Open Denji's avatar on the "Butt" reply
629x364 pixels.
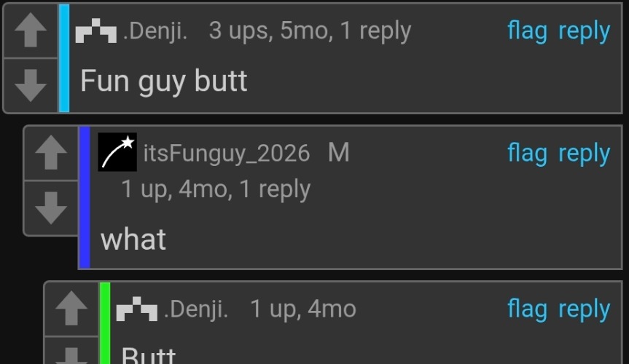coord(137,309)
